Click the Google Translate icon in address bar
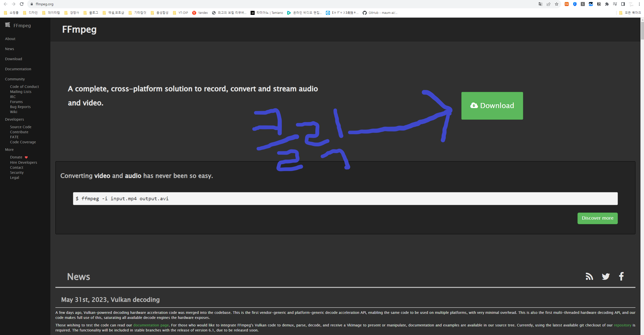Viewport: 644px width, 335px height. 540,4
